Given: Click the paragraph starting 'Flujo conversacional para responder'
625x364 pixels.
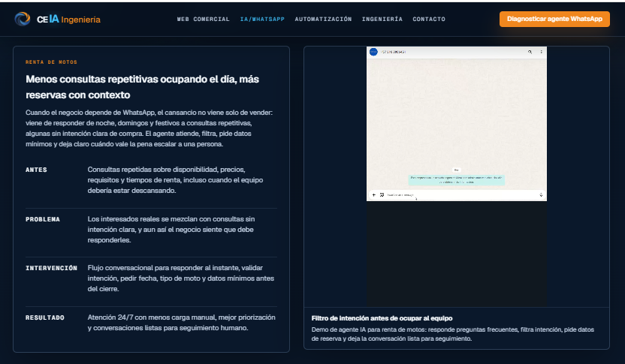Looking at the screenshot, I should (181, 278).
